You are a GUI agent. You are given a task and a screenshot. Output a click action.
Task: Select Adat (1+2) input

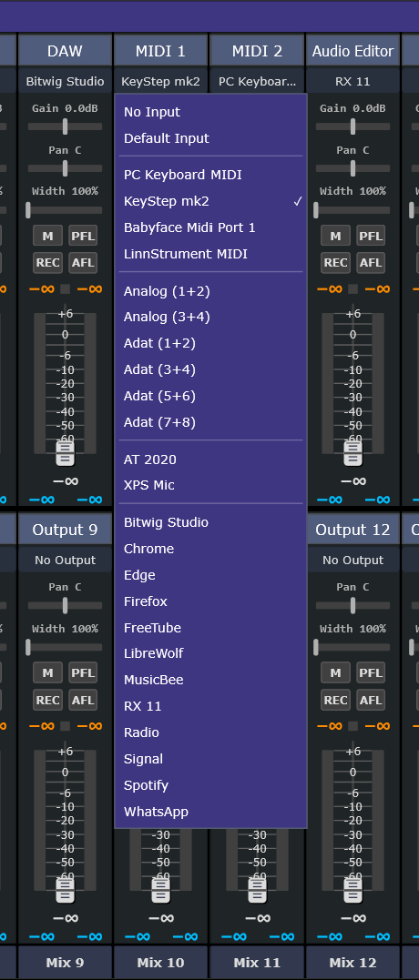pyautogui.click(x=210, y=343)
